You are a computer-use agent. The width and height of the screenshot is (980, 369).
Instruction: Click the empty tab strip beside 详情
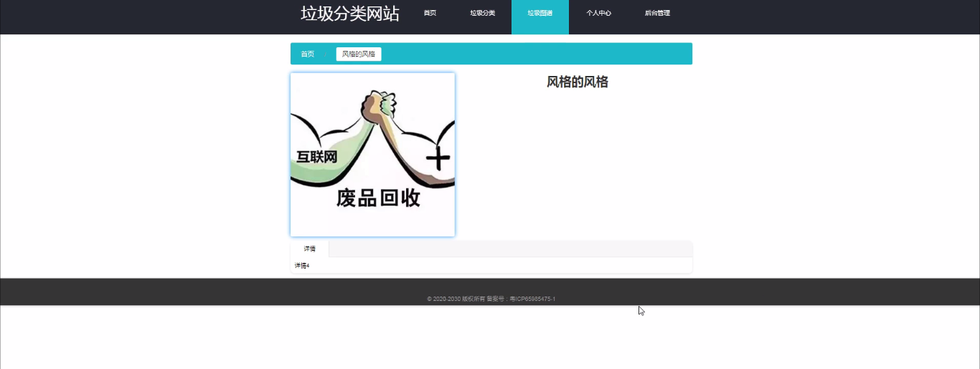pyautogui.click(x=509, y=249)
